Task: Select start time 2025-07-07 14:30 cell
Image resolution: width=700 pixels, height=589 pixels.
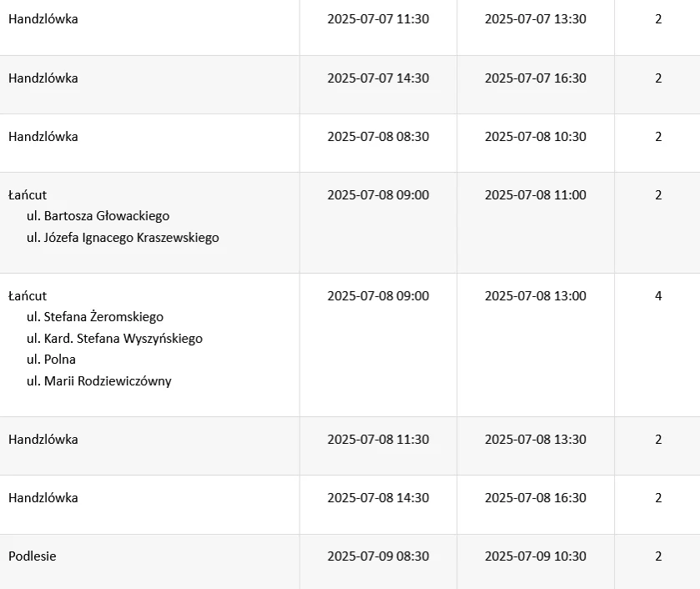Action: pyautogui.click(x=378, y=78)
